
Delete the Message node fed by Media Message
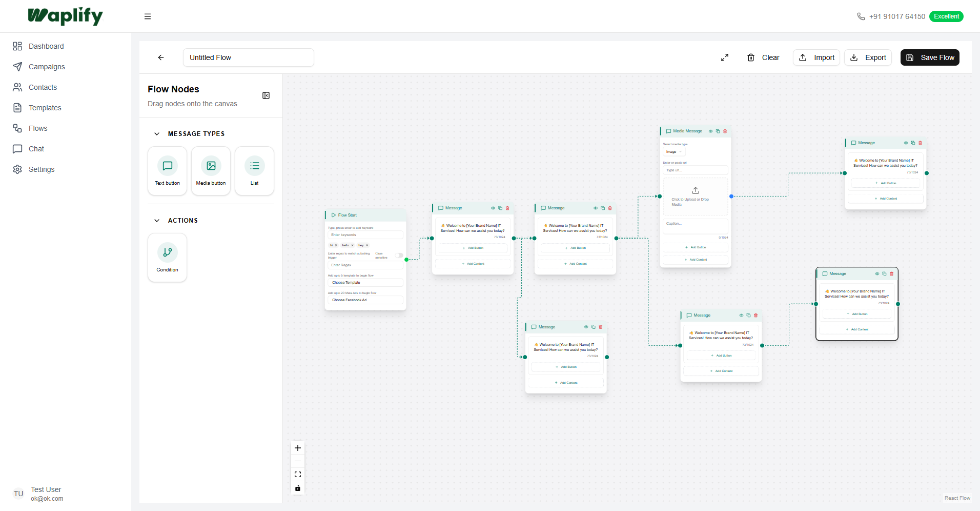920,143
